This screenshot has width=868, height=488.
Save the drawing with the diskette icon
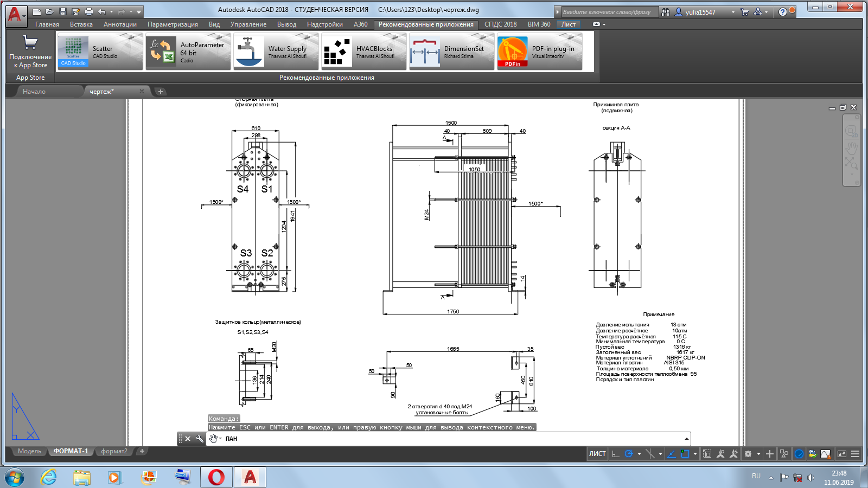coord(63,11)
